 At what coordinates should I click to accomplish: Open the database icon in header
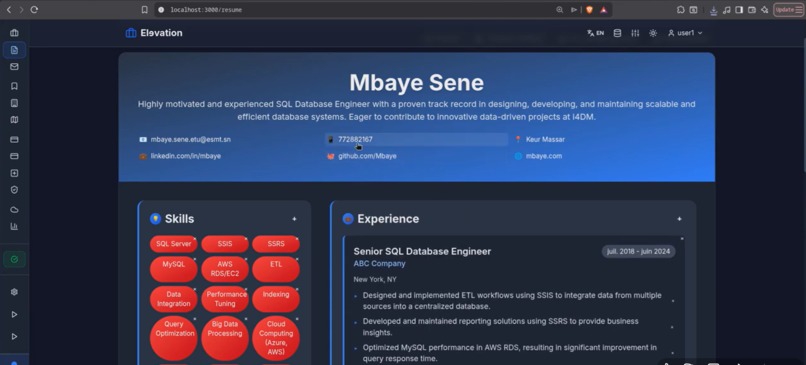point(617,33)
